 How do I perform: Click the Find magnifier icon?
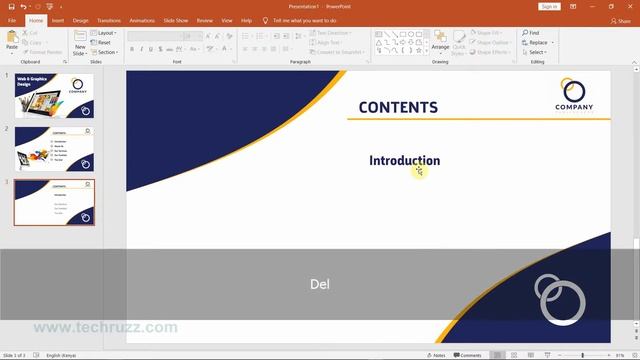click(525, 33)
